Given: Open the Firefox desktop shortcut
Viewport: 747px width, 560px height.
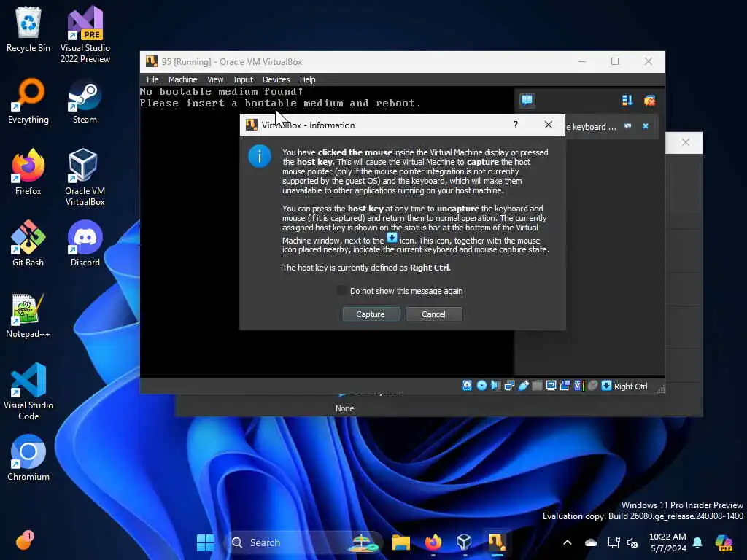Looking at the screenshot, I should 28,172.
